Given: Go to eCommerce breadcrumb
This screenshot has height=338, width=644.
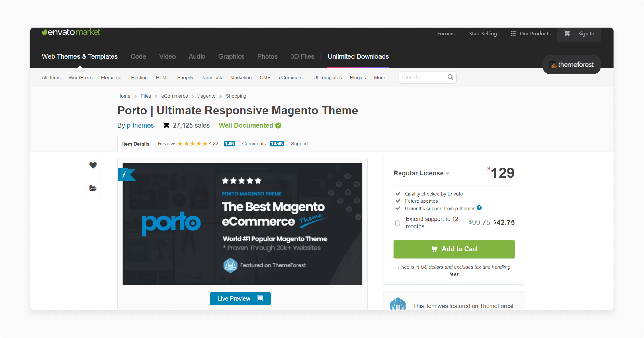Looking at the screenshot, I should click(x=174, y=96).
